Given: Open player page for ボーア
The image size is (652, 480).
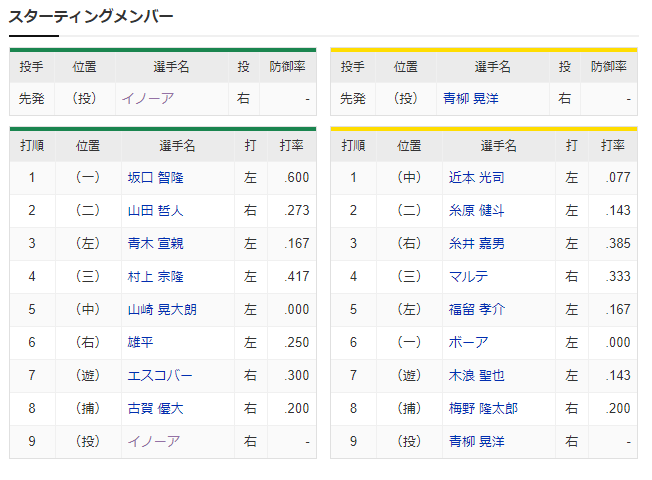Looking at the screenshot, I should [468, 342].
